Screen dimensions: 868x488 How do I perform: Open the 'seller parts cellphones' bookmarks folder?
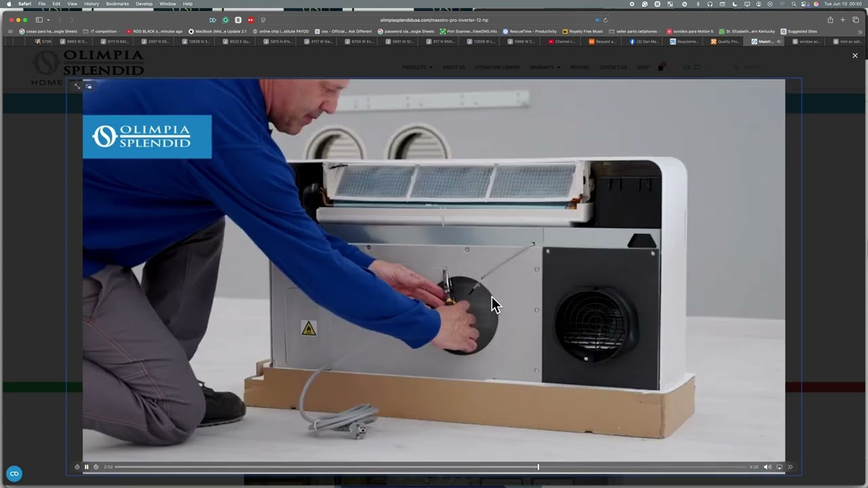click(x=633, y=31)
